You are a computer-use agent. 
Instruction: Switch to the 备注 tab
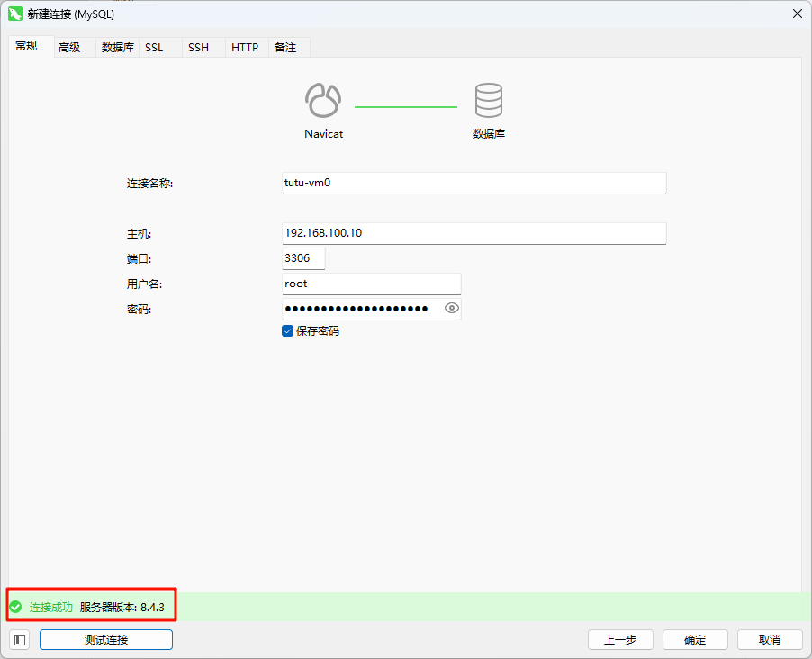286,46
